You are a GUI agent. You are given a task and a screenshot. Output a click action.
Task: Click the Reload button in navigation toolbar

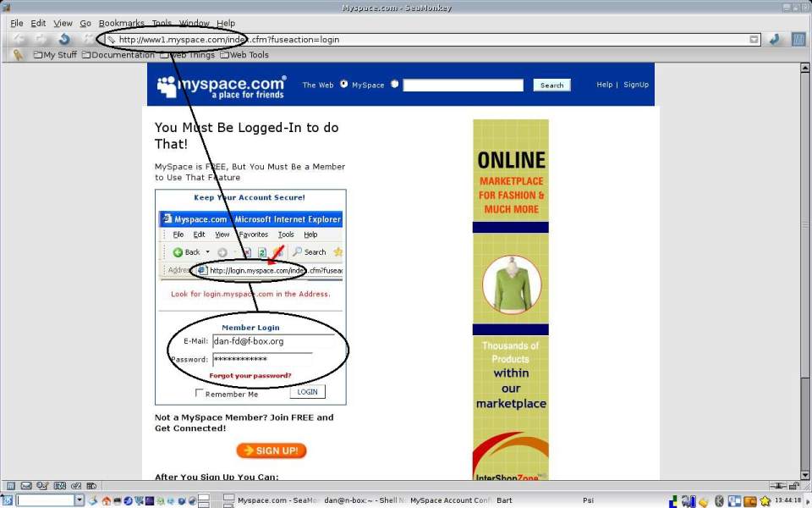[x=64, y=39]
